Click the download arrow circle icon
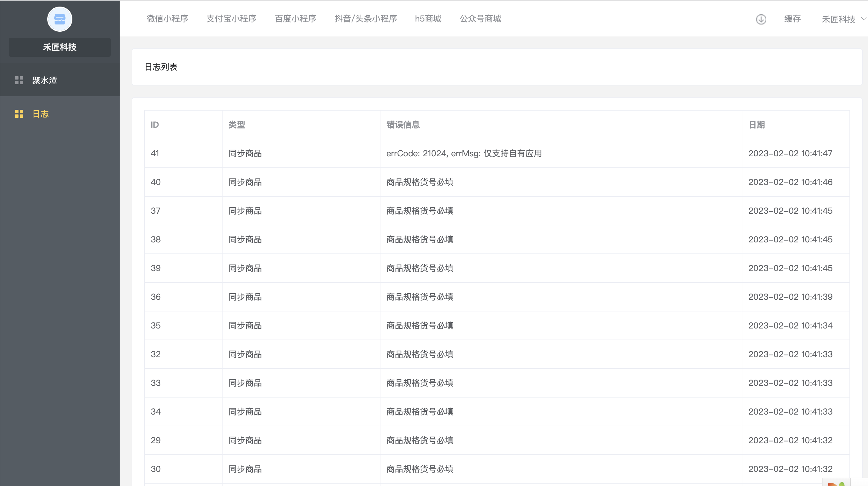The image size is (868, 486). click(761, 19)
